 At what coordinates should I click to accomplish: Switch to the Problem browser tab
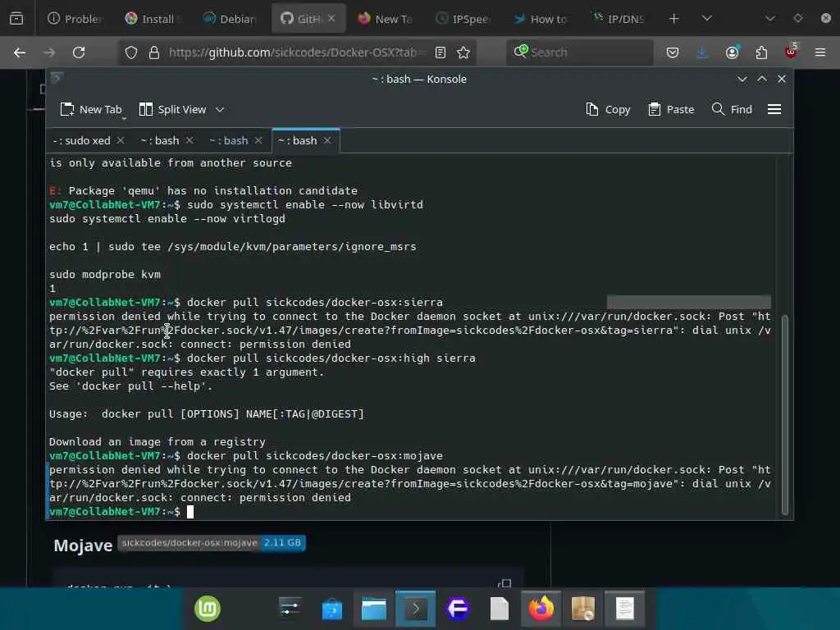[75, 19]
